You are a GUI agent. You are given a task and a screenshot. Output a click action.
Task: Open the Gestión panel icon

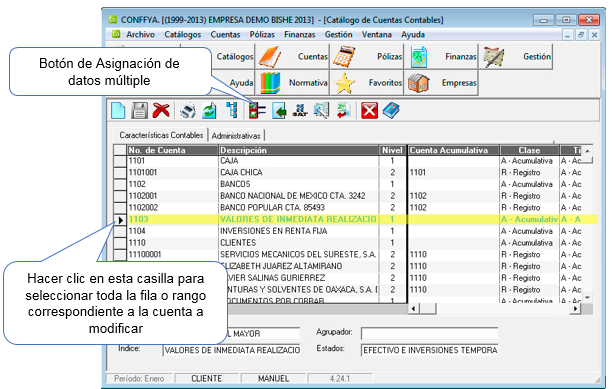[x=515, y=57]
